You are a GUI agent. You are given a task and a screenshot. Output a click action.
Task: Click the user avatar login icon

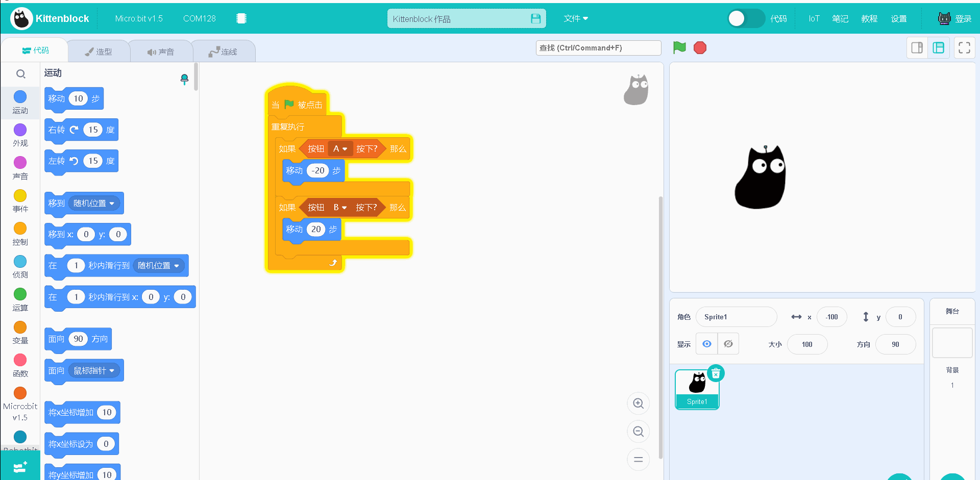click(944, 18)
